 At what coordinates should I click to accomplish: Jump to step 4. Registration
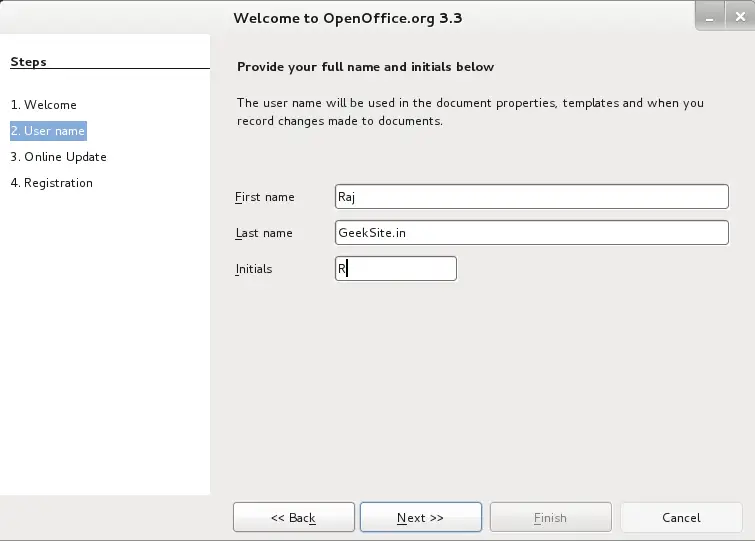52,183
